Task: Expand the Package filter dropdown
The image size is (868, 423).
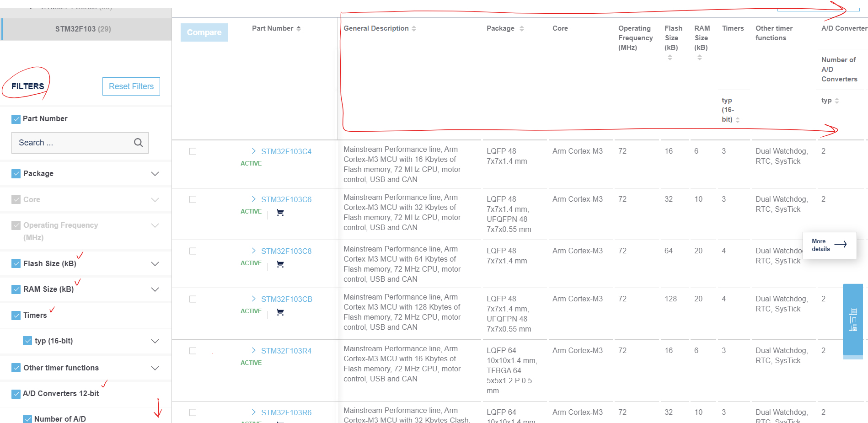Action: point(155,174)
